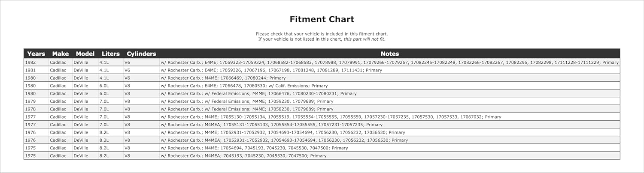Click the Cadillac cell in 1981 row
644x173 pixels.
click(x=58, y=70)
